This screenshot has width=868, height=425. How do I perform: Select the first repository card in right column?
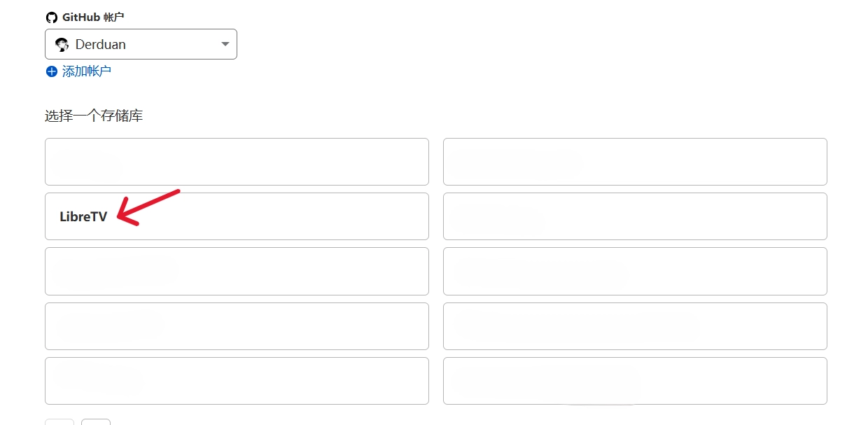coord(635,162)
